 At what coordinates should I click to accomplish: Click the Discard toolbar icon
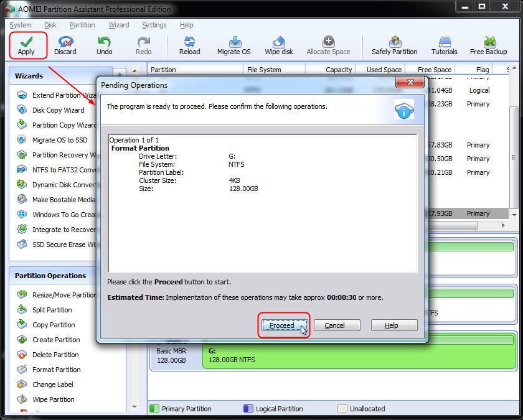click(65, 45)
